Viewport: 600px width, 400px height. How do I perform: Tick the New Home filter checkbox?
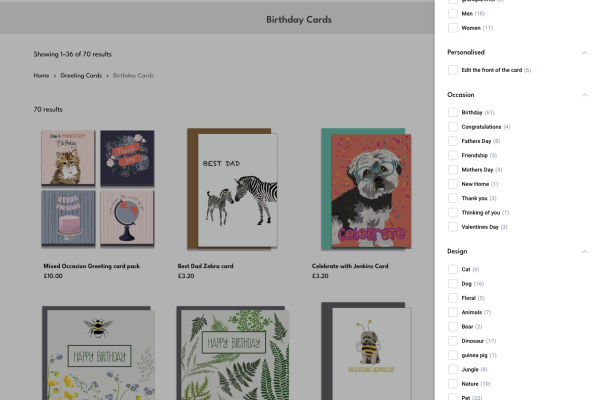(x=453, y=184)
